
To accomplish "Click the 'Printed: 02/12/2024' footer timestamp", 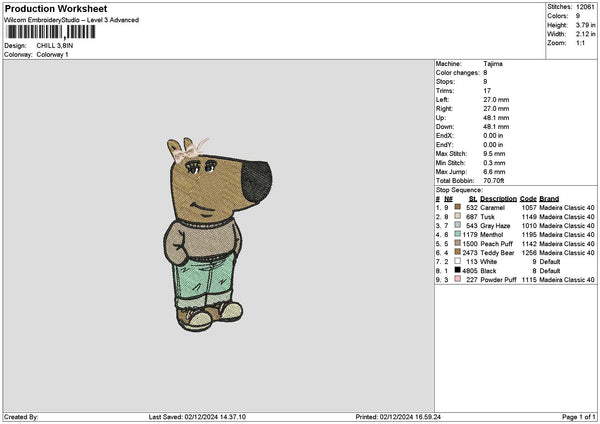I will (398, 417).
